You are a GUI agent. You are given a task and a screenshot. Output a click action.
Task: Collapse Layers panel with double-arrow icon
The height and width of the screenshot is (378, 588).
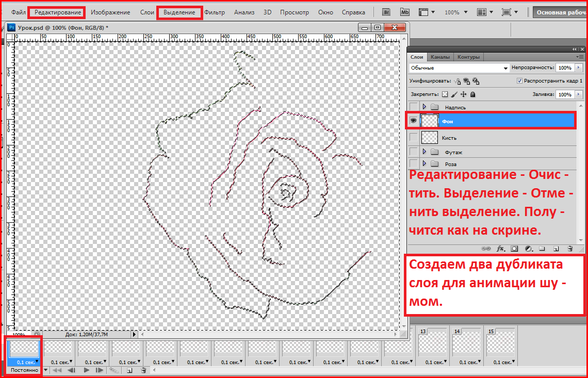(574, 50)
